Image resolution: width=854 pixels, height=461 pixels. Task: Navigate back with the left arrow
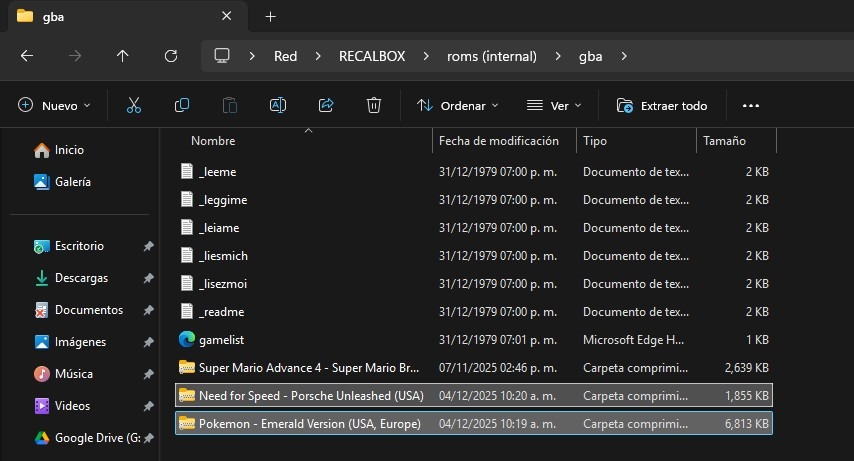[27, 56]
